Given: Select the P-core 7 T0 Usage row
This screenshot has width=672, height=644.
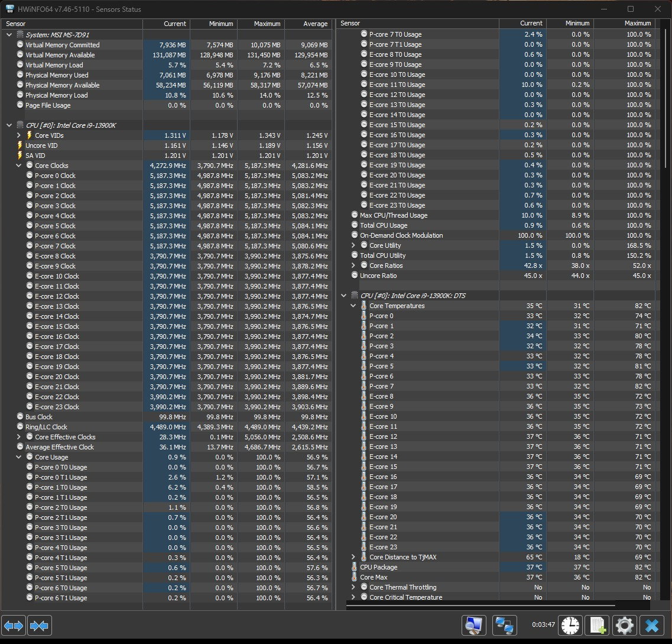Looking at the screenshot, I should pyautogui.click(x=496, y=34).
